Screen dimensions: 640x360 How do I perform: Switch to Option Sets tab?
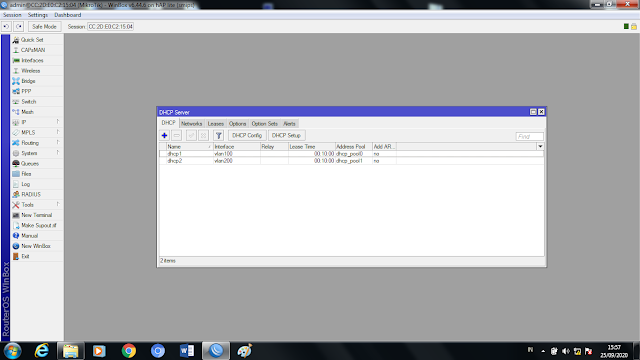point(264,124)
